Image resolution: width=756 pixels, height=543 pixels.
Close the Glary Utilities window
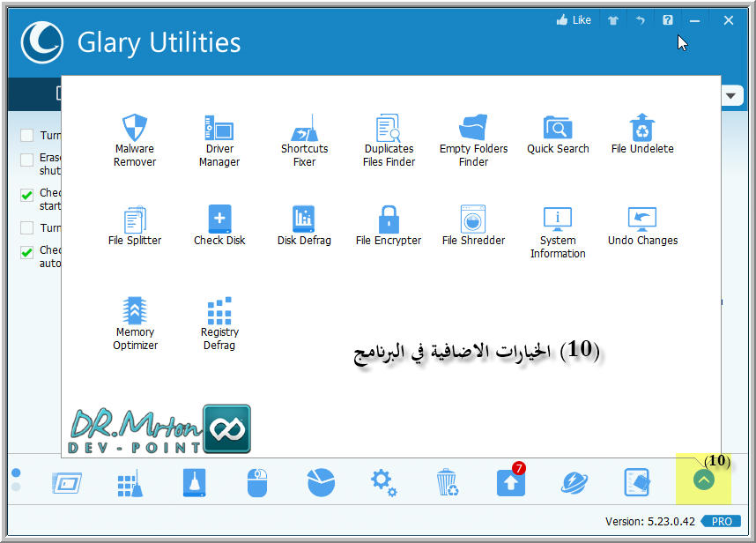729,20
